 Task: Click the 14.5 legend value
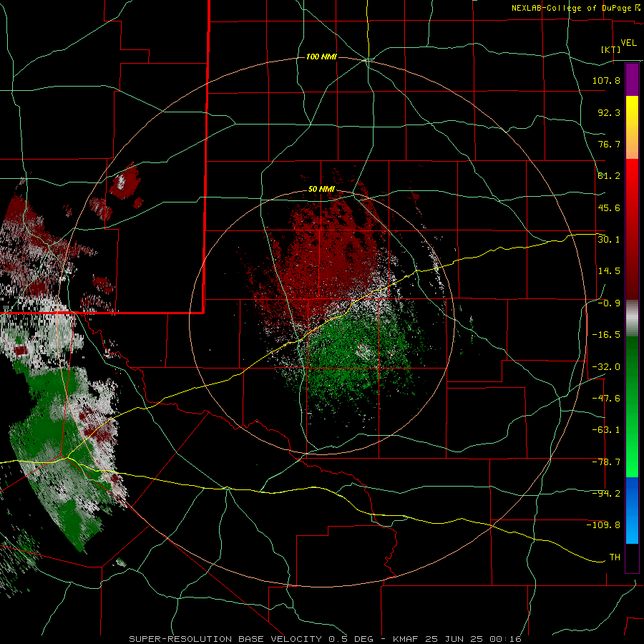point(609,271)
